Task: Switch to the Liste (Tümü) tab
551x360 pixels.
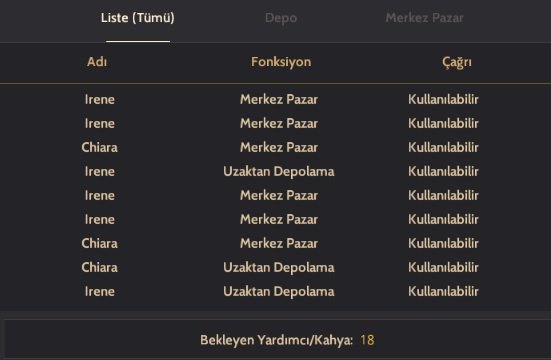Action: pyautogui.click(x=137, y=18)
